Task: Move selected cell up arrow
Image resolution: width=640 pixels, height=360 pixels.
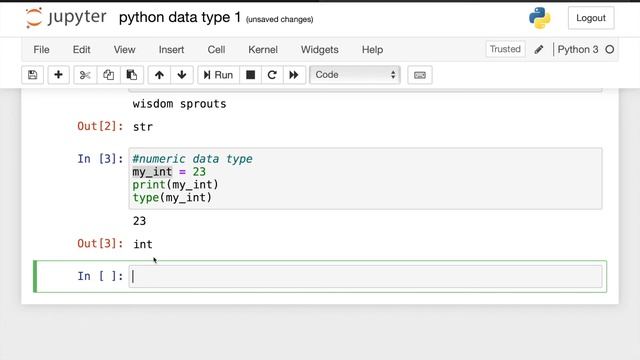Action: tap(159, 75)
